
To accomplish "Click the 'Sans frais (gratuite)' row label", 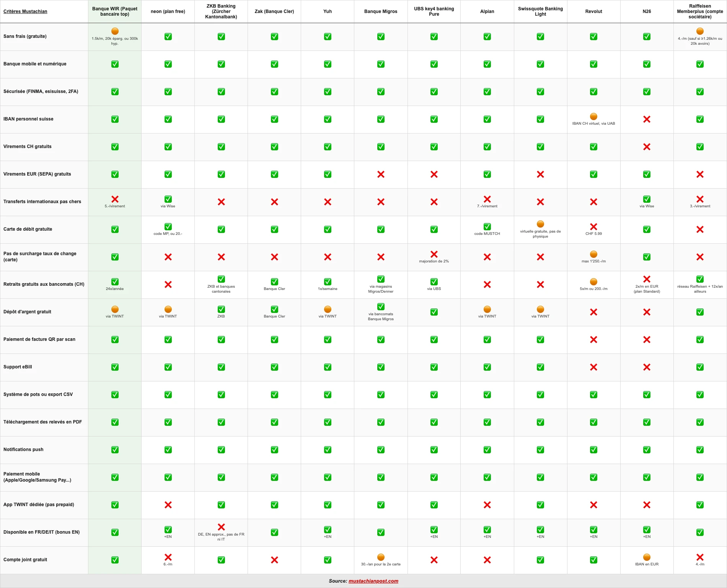I will 25,36.
